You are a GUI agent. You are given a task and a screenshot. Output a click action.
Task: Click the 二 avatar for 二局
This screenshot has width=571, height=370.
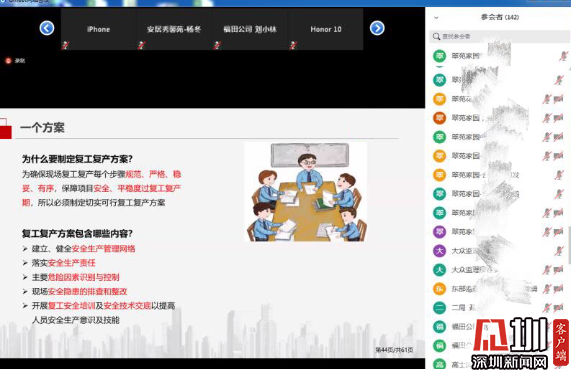coord(439,308)
